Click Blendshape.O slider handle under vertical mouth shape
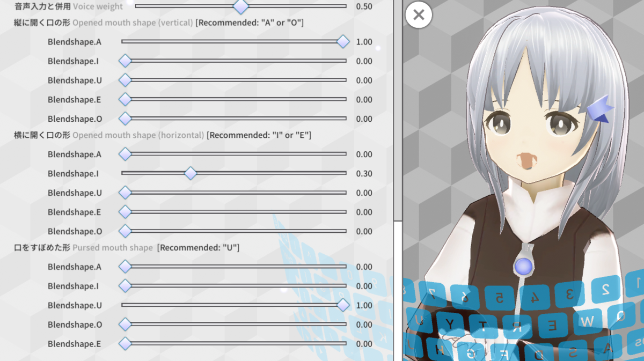 tap(125, 119)
